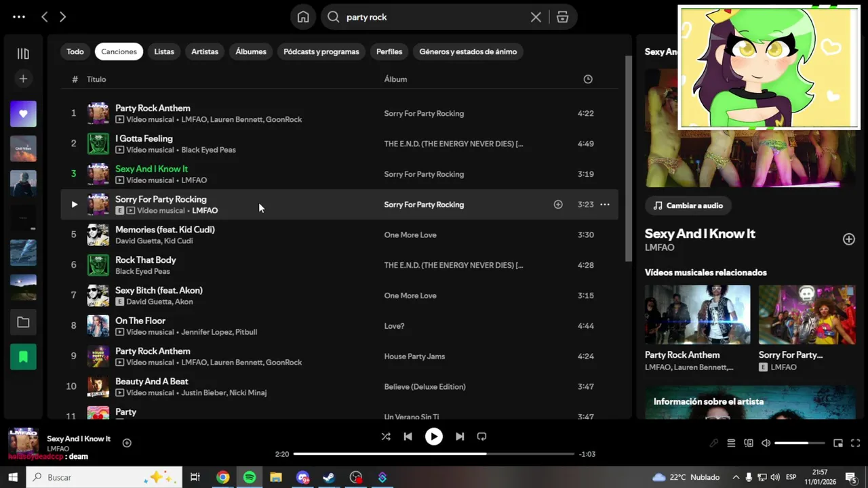Open Love? album link
868x488 pixels.
click(394, 326)
